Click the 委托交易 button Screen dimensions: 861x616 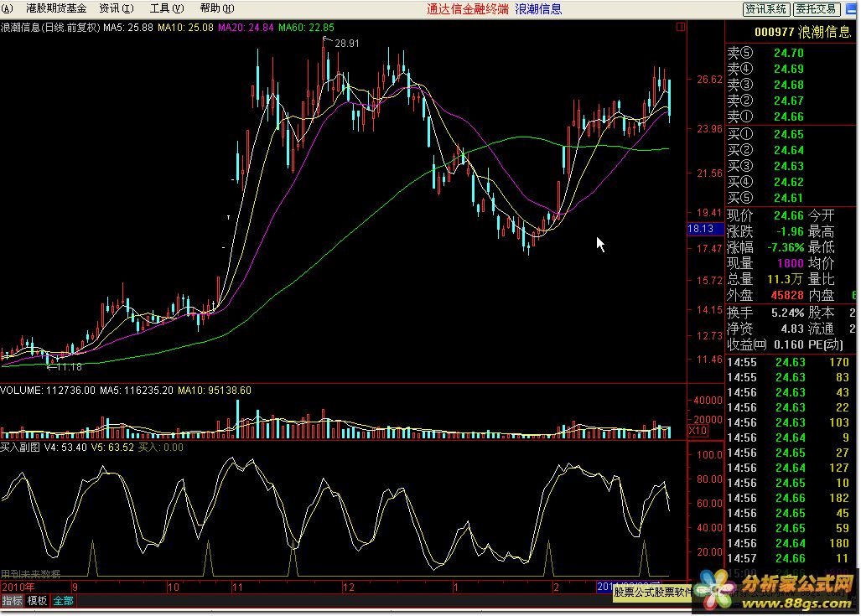tap(817, 8)
